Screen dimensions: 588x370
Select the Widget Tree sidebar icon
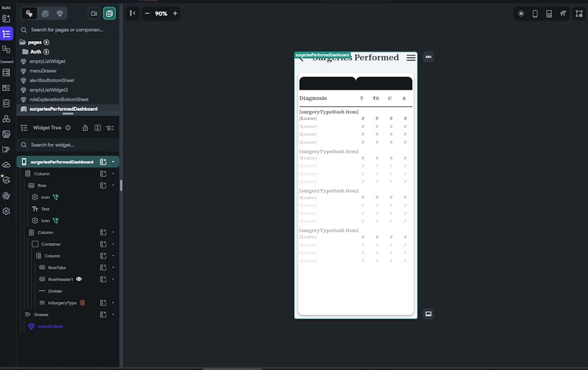point(6,33)
